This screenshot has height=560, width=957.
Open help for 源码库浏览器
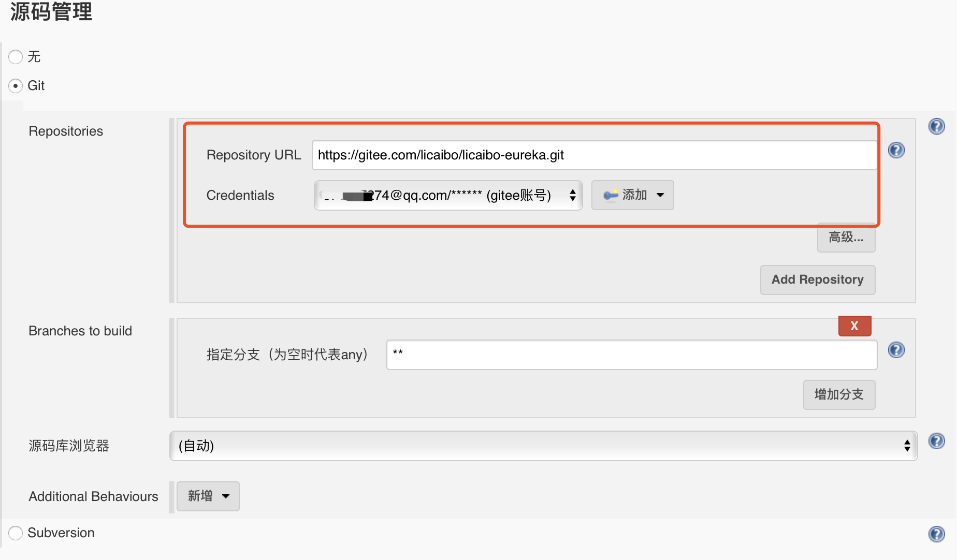coord(936,441)
